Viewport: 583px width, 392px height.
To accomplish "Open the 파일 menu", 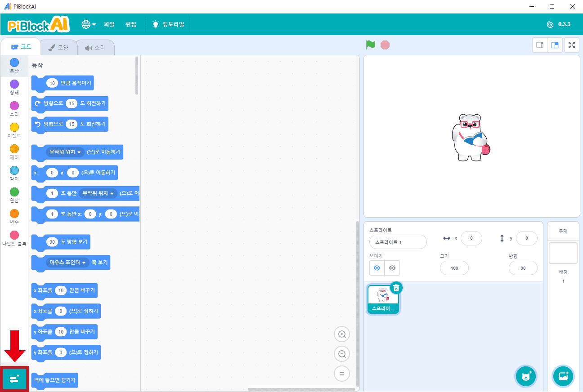I will (x=109, y=24).
